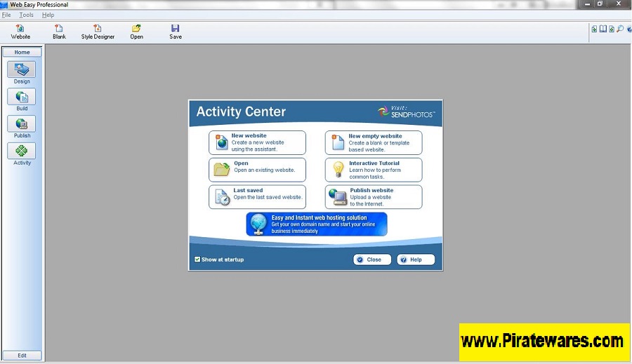Image resolution: width=632 pixels, height=364 pixels.
Task: Start the Interactive Tutorial
Action: click(x=374, y=170)
